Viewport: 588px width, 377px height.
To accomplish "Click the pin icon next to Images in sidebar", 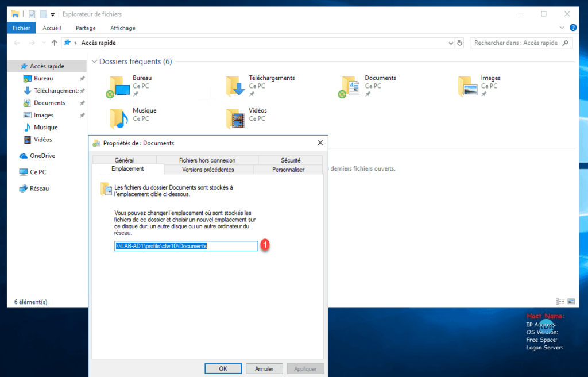I will pyautogui.click(x=82, y=116).
